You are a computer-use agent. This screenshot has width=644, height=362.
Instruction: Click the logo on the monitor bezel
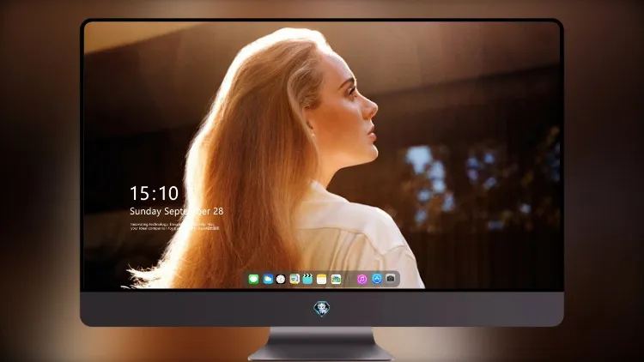[322, 309]
